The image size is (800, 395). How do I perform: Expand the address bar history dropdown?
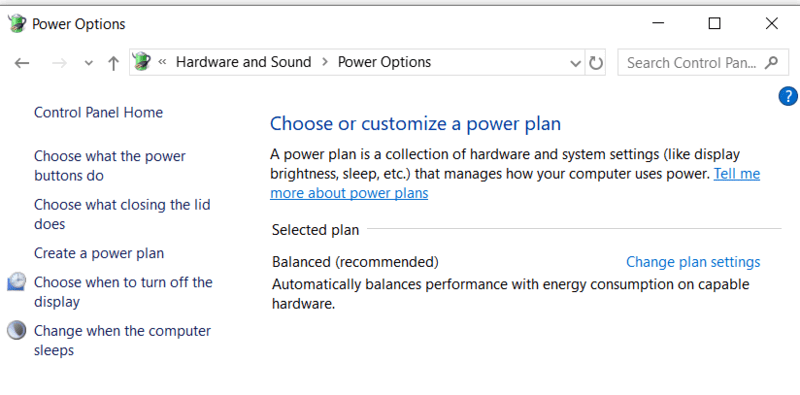click(x=576, y=63)
